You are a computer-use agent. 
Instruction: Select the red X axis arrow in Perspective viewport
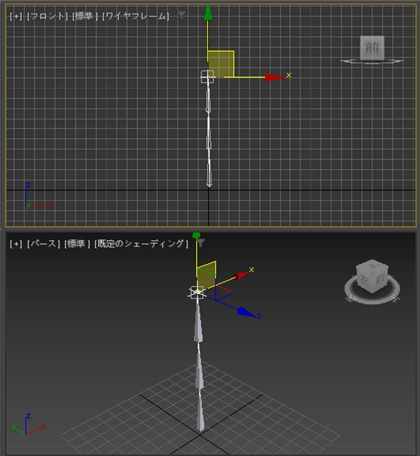click(241, 275)
